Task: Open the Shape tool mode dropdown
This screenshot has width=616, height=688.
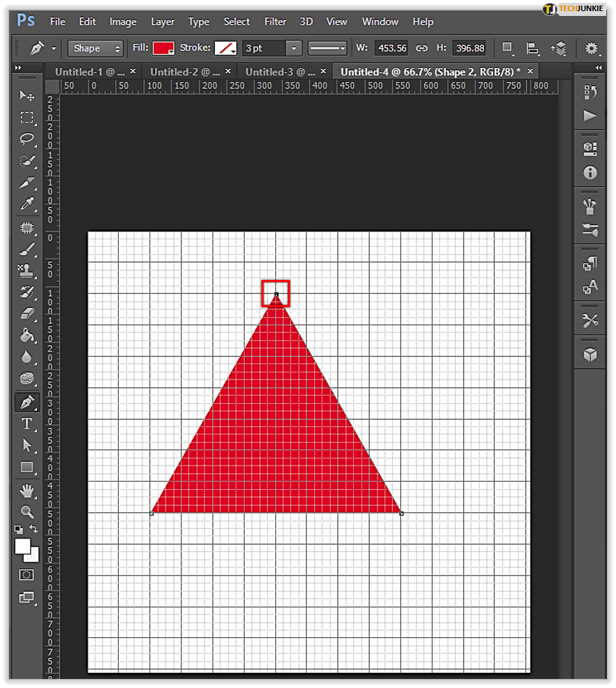Action: click(95, 48)
